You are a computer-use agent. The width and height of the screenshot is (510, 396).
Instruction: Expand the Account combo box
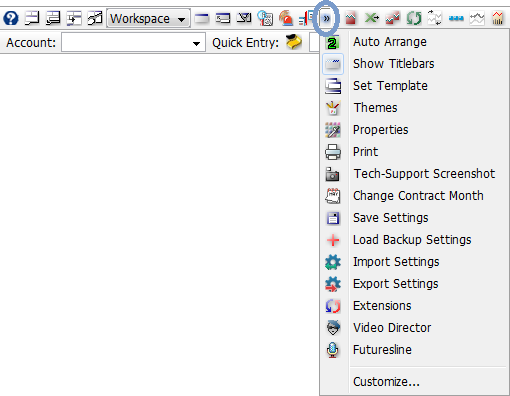[133, 43]
